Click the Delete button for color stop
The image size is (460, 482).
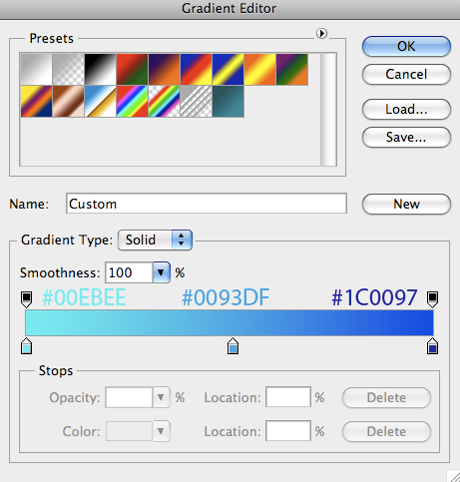point(386,432)
